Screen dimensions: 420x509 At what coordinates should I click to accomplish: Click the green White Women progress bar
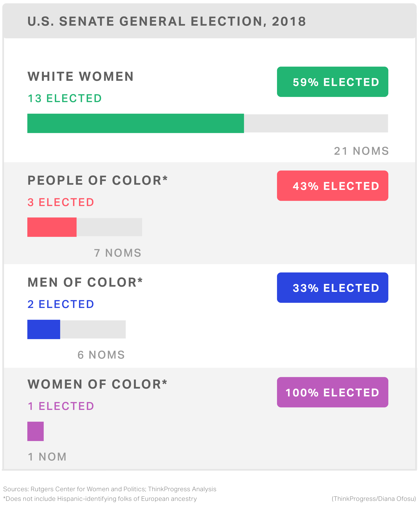135,123
